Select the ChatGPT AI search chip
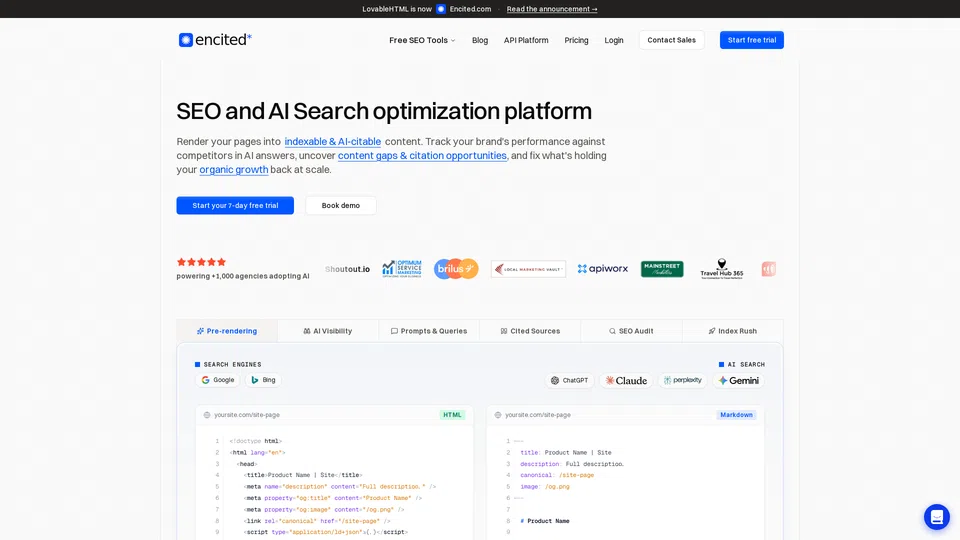 click(569, 381)
